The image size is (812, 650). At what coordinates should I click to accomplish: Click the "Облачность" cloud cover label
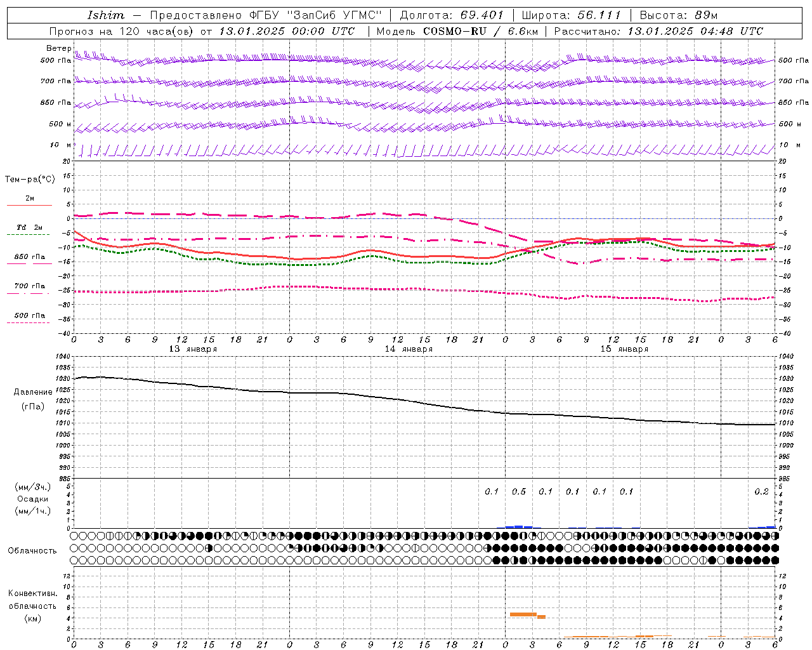click(32, 550)
